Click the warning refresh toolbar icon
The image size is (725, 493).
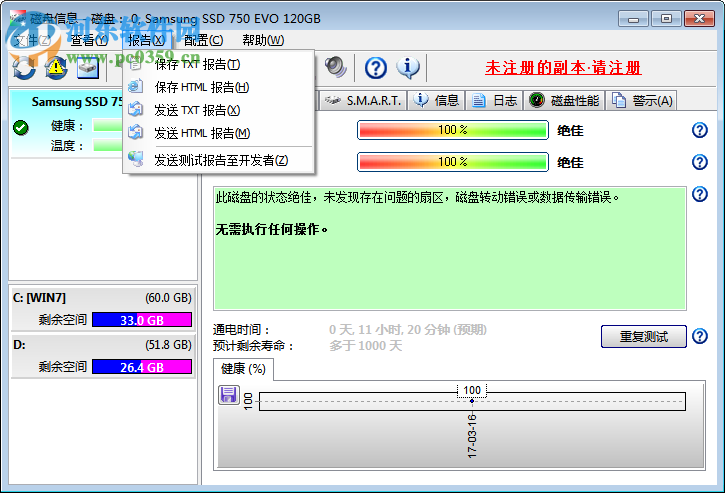56,68
